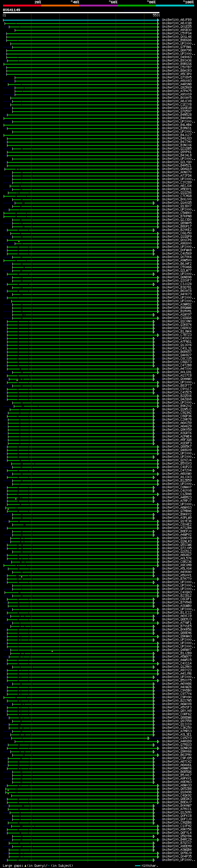Click the query sequence label AV641149
This screenshot has height=868, width=197.
click(x=11, y=10)
